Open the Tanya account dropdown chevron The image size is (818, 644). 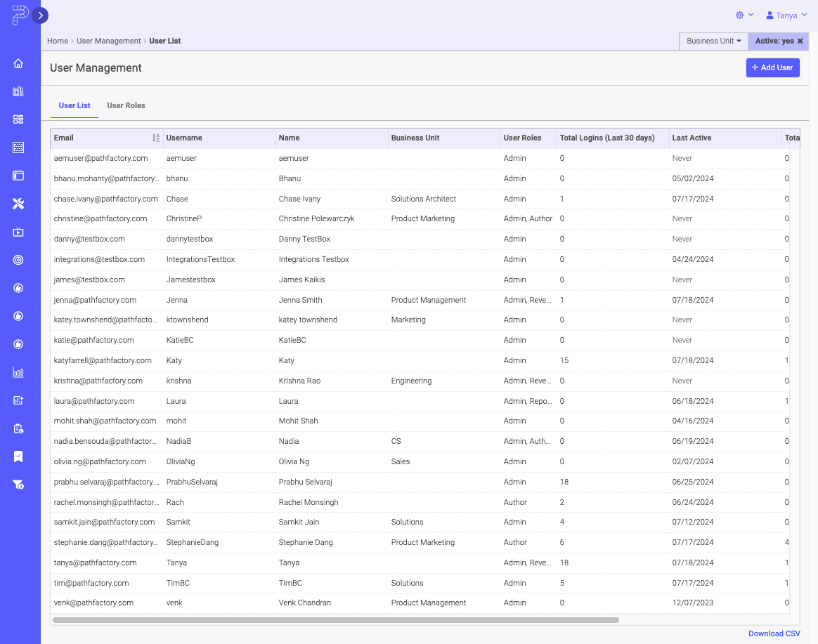804,15
